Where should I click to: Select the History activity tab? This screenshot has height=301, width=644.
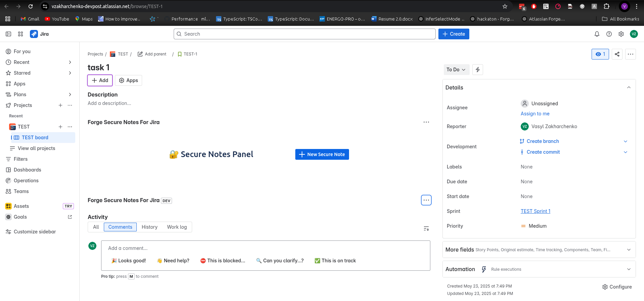[x=149, y=227]
